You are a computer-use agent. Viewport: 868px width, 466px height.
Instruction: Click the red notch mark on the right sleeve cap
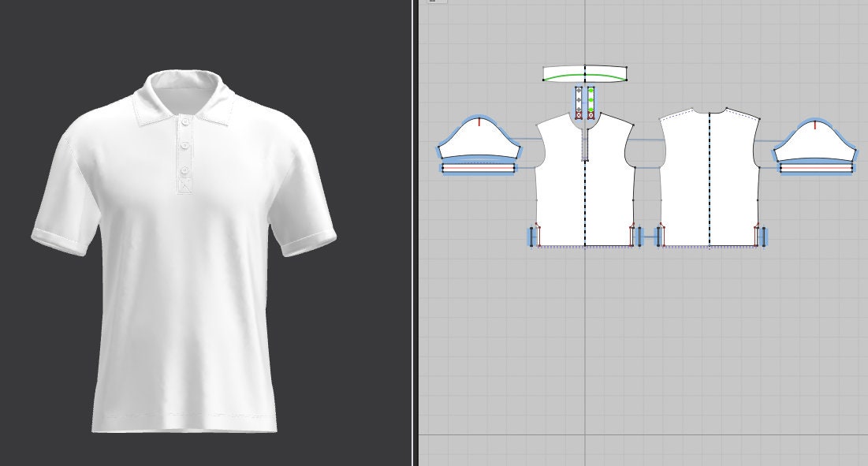coord(816,125)
